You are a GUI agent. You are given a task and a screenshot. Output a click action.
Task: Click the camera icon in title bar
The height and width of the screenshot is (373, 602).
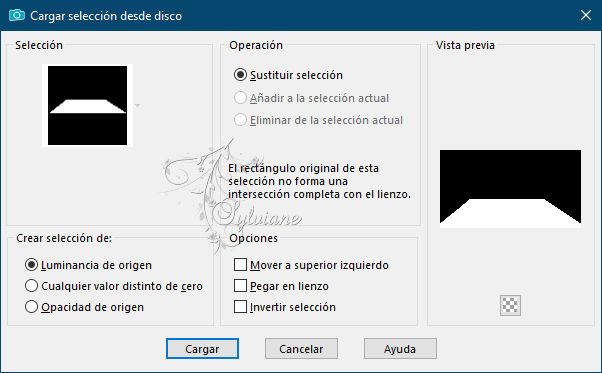17,15
